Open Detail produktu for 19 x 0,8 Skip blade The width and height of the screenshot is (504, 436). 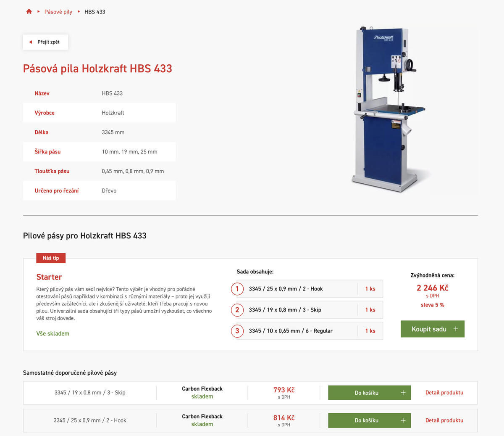click(444, 393)
